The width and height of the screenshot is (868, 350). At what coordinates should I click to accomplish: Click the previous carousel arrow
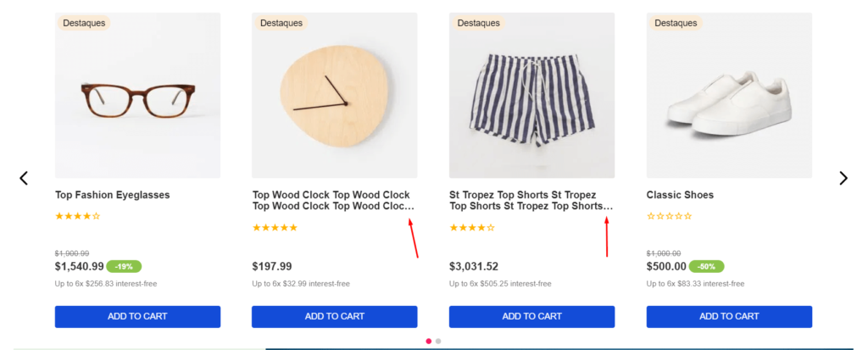(24, 178)
